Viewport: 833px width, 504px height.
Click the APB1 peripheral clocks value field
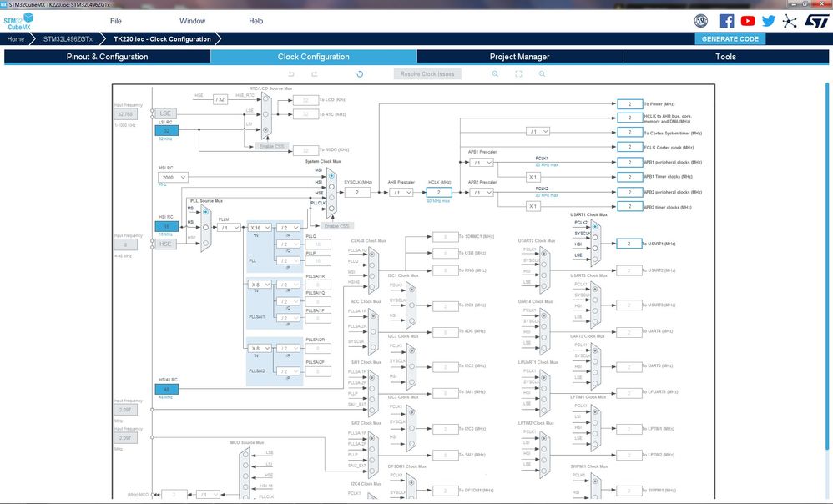click(629, 163)
